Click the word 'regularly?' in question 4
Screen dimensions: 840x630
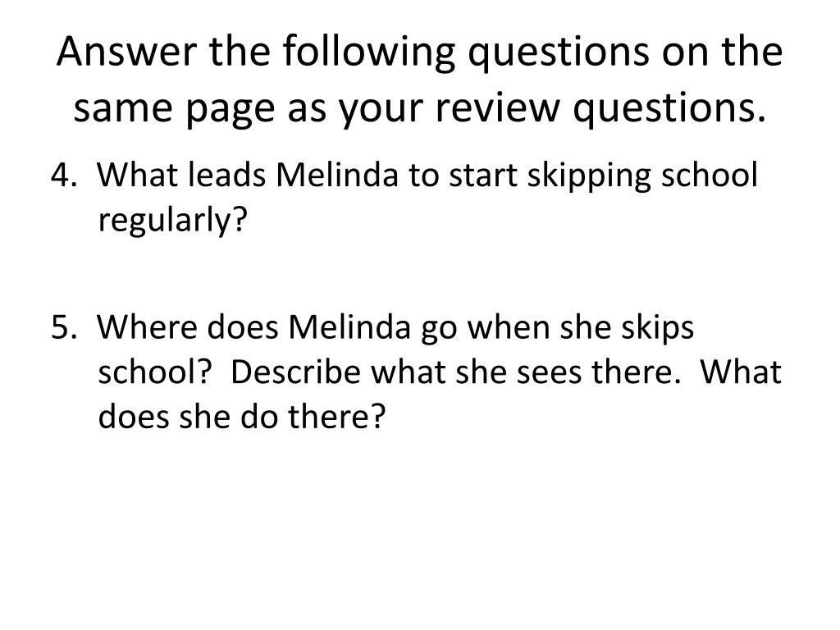tap(172, 218)
